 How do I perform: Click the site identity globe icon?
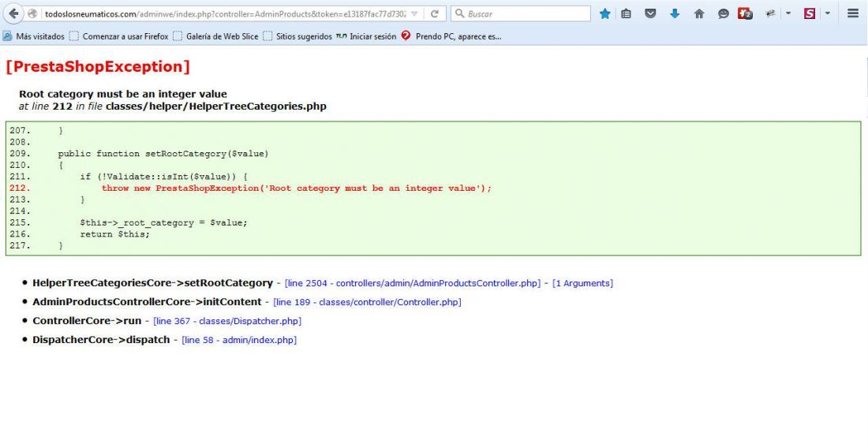click(x=32, y=14)
